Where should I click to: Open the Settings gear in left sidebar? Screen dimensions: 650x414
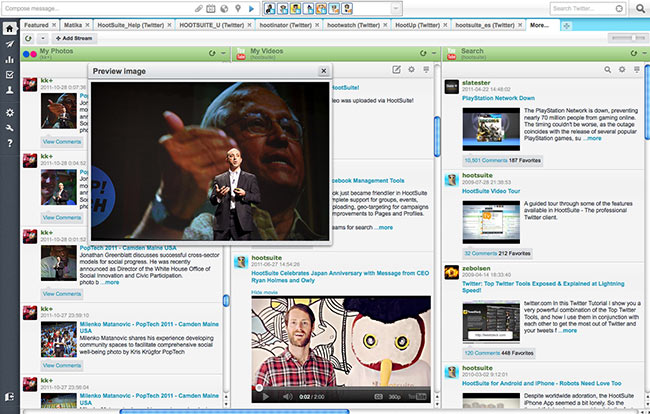click(10, 112)
